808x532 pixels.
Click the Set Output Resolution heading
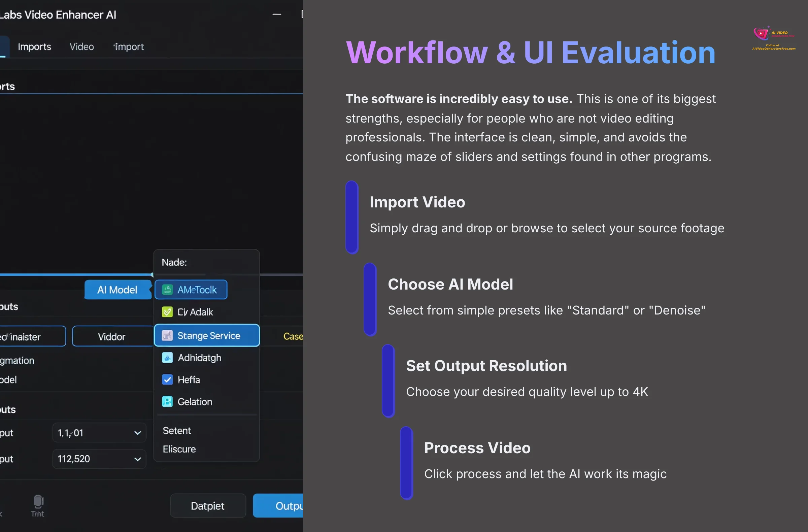pyautogui.click(x=486, y=366)
